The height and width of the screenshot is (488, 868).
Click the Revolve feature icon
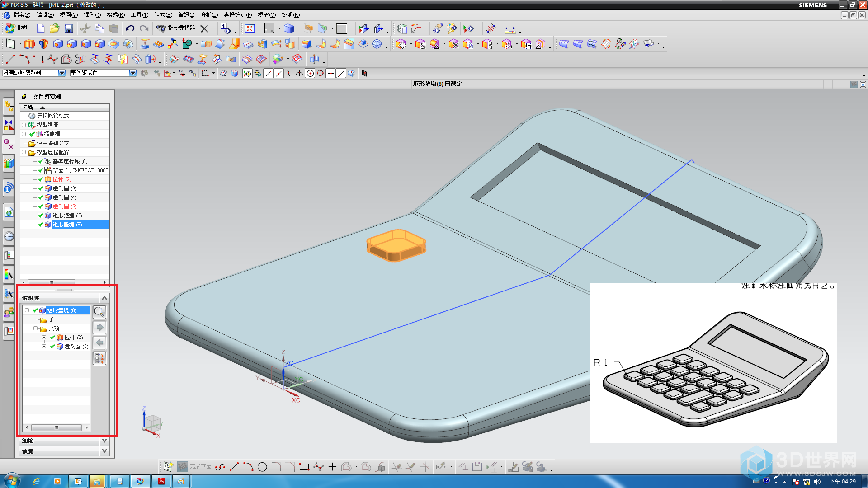[x=43, y=44]
